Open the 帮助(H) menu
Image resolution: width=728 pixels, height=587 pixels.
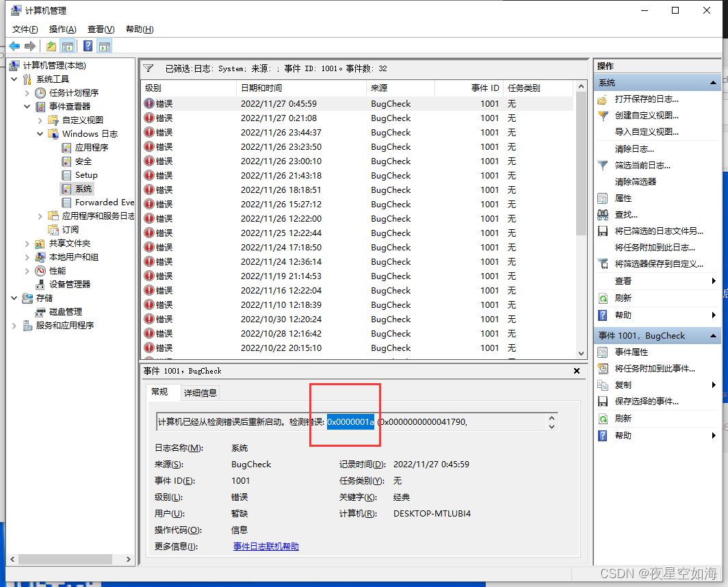click(140, 29)
